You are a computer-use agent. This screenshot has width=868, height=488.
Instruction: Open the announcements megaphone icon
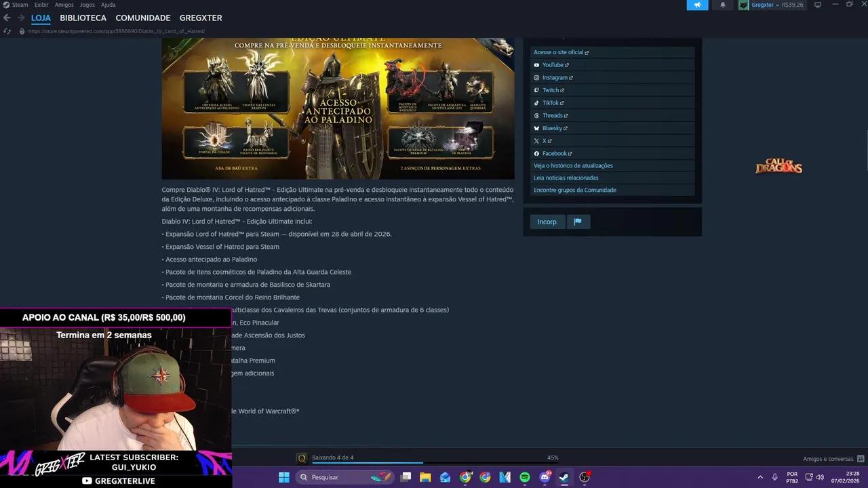pyautogui.click(x=698, y=5)
